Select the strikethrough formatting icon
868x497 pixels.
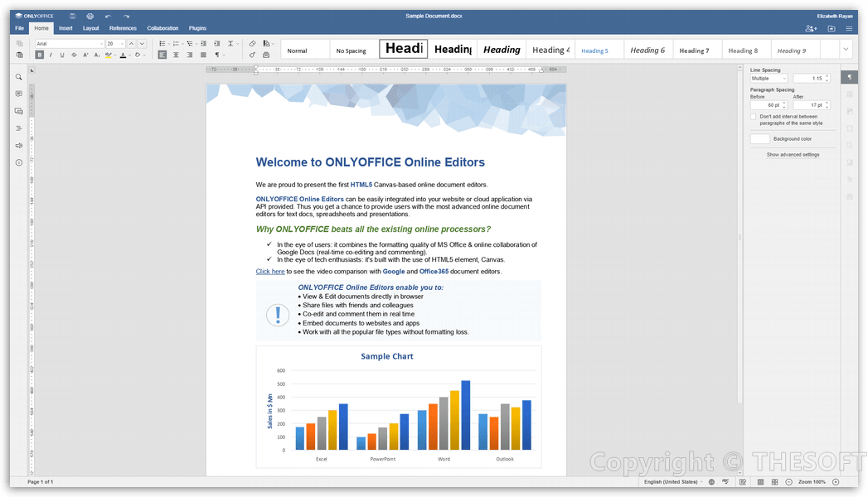point(74,55)
